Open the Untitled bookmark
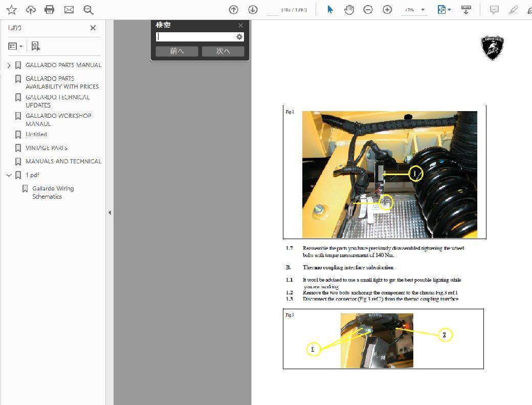The height and width of the screenshot is (405, 532). pos(36,135)
